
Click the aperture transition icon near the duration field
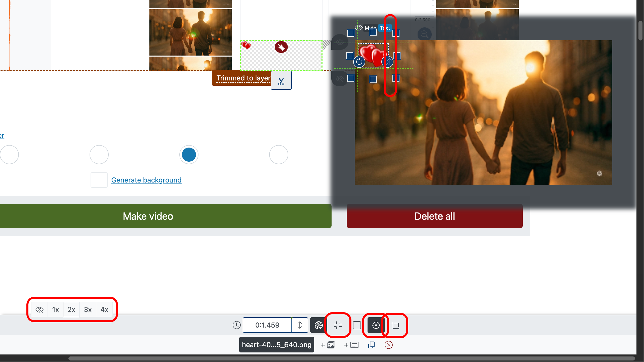coord(318,325)
